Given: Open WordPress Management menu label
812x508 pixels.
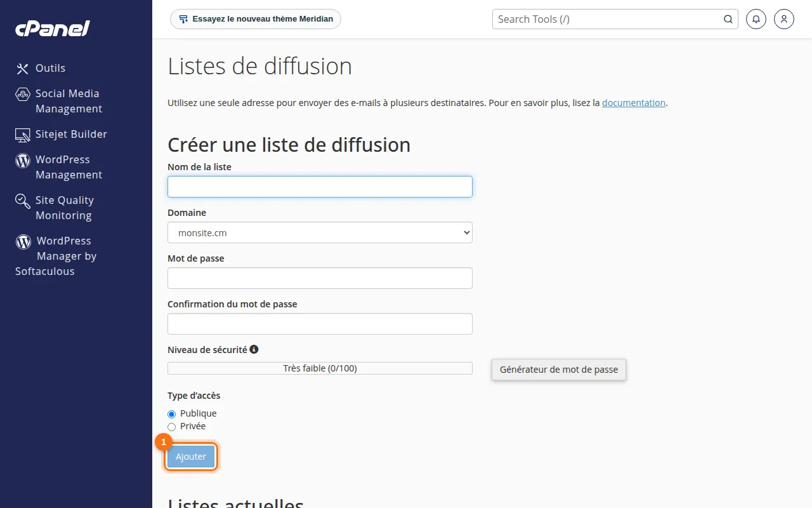Looking at the screenshot, I should [x=69, y=167].
